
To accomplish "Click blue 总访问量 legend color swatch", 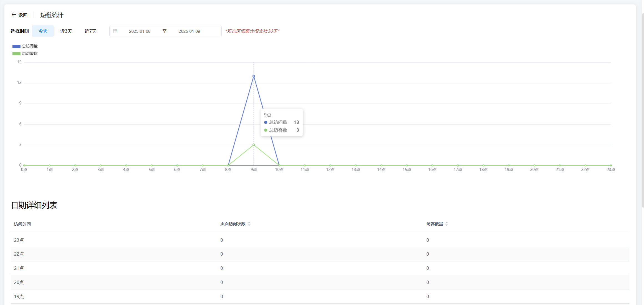I will pos(16,46).
